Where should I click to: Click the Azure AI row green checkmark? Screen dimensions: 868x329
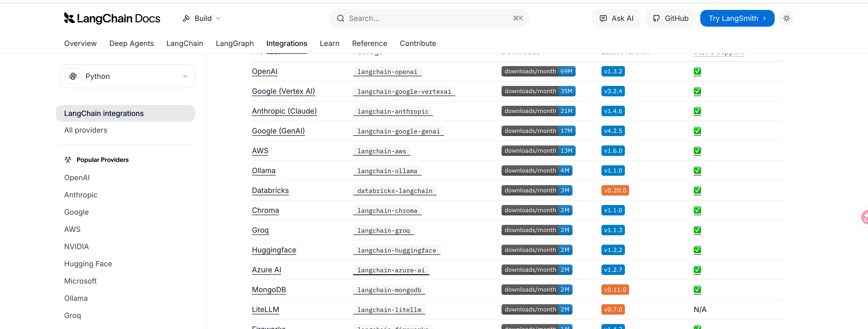tap(697, 270)
